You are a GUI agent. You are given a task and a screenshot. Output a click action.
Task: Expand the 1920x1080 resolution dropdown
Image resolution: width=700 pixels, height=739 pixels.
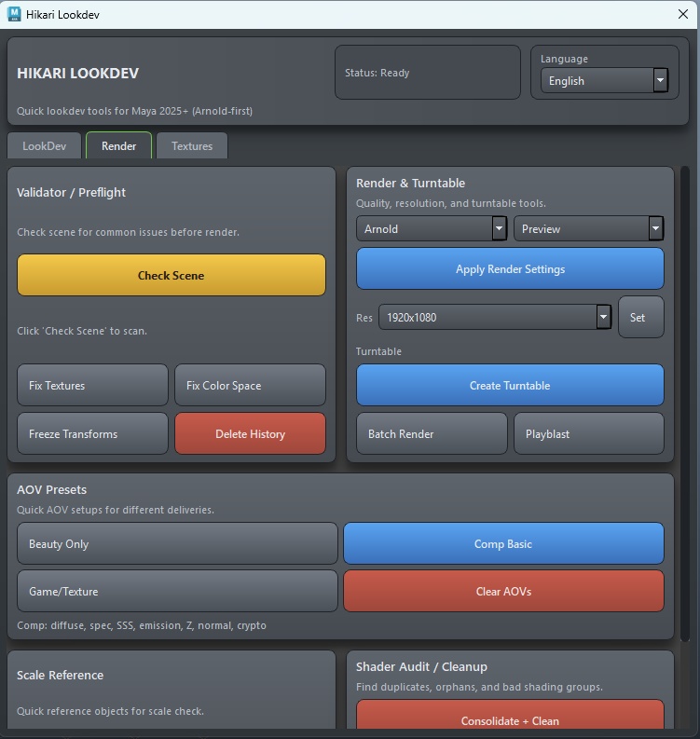[495, 317]
